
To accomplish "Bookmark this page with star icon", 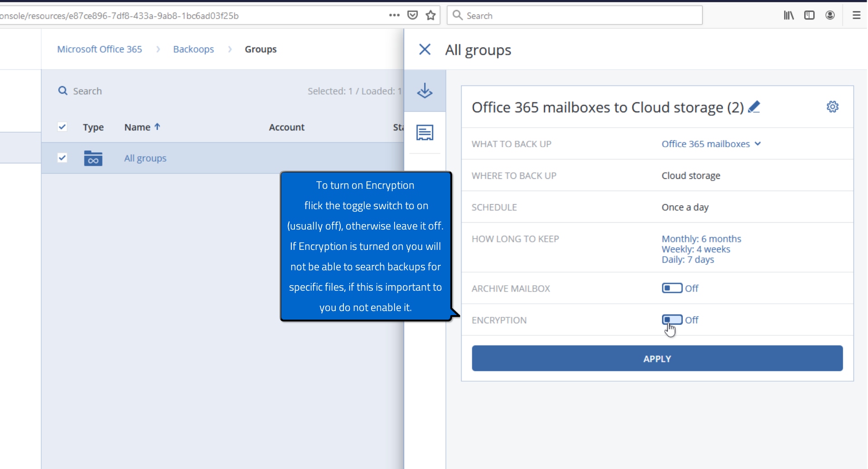I will pyautogui.click(x=431, y=15).
